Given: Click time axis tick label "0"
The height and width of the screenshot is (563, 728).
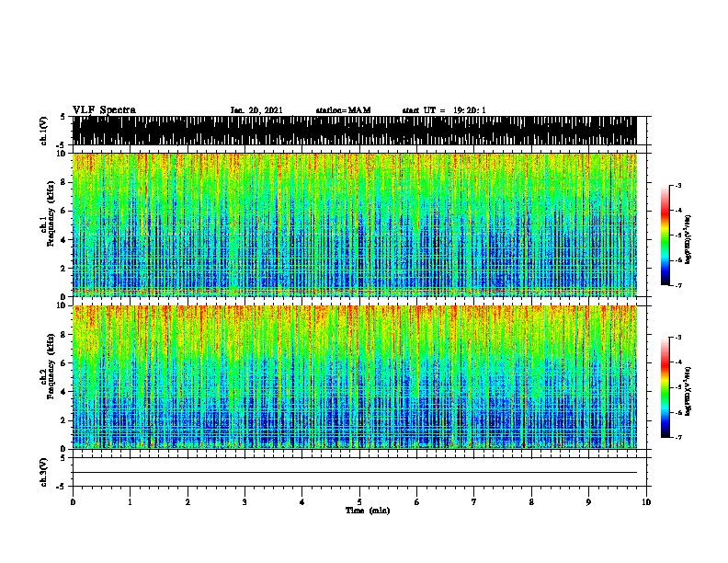Looking at the screenshot, I should click(x=73, y=502).
